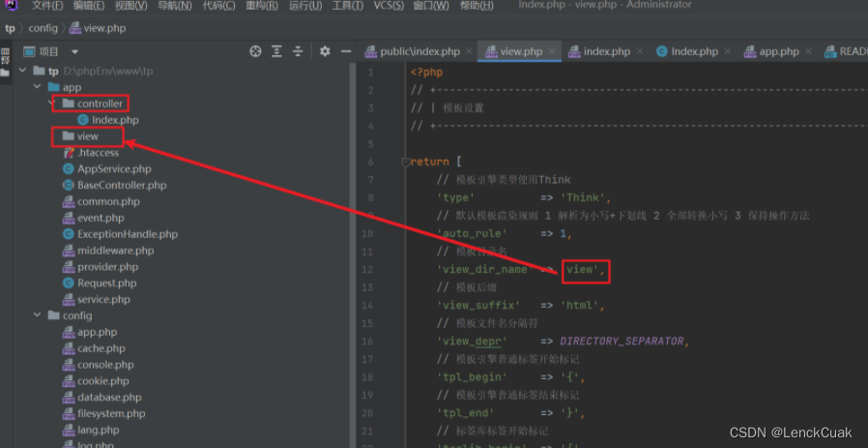This screenshot has height=448, width=868.
Task: Select the controller folder in tree
Action: click(93, 104)
